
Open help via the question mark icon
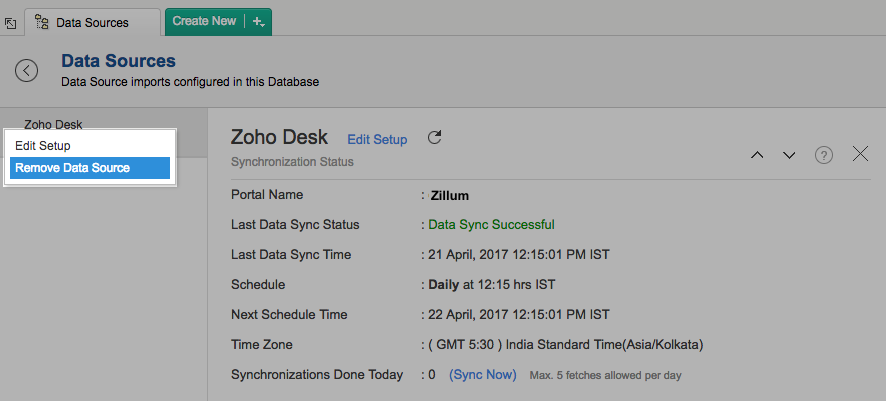click(x=824, y=155)
